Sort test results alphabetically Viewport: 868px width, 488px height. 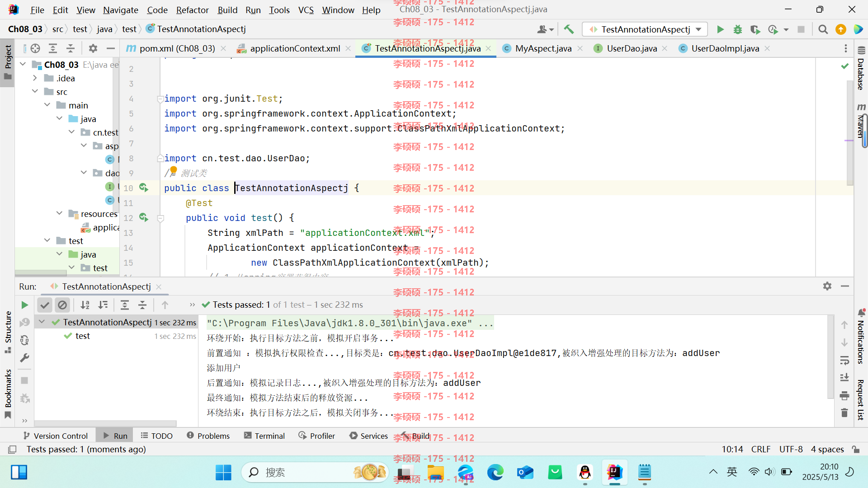tap(85, 305)
